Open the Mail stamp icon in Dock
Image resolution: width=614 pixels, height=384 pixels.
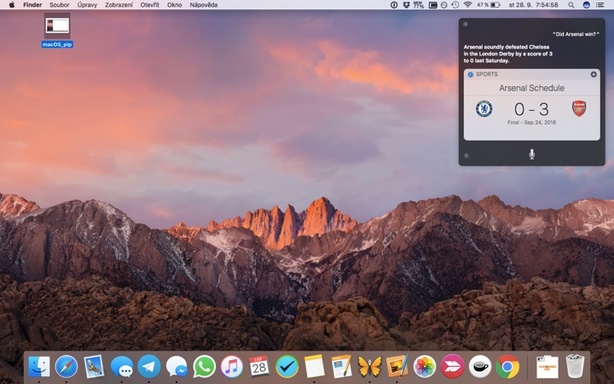pyautogui.click(x=94, y=367)
